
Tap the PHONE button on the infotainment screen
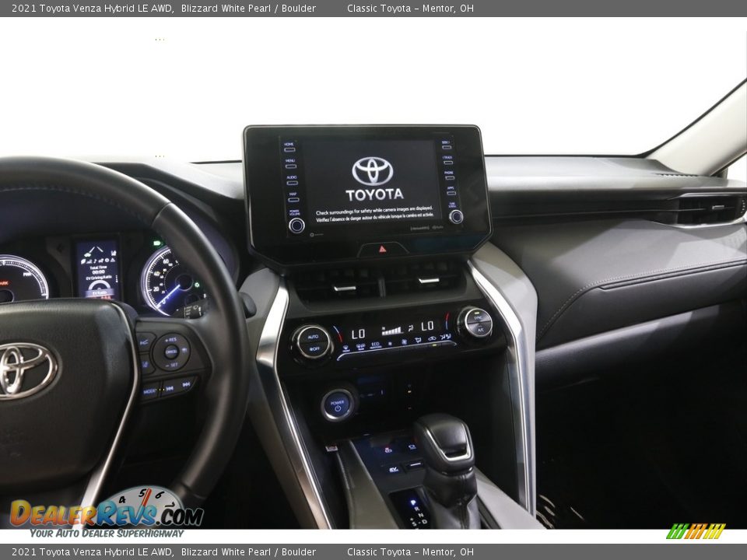(x=449, y=175)
